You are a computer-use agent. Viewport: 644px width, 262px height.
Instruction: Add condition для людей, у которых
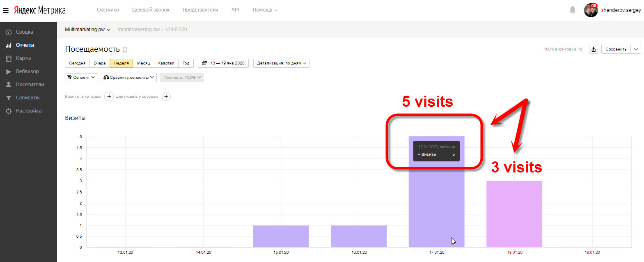[x=166, y=97]
